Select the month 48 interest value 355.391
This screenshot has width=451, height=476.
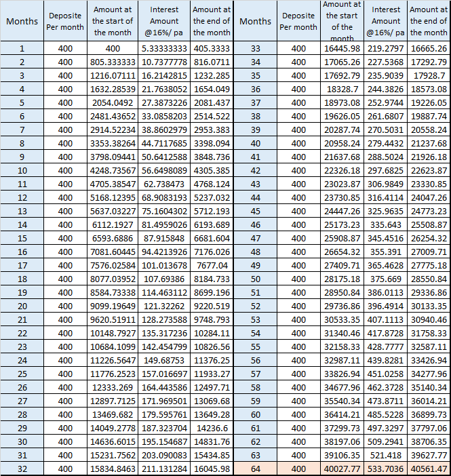[x=386, y=252]
